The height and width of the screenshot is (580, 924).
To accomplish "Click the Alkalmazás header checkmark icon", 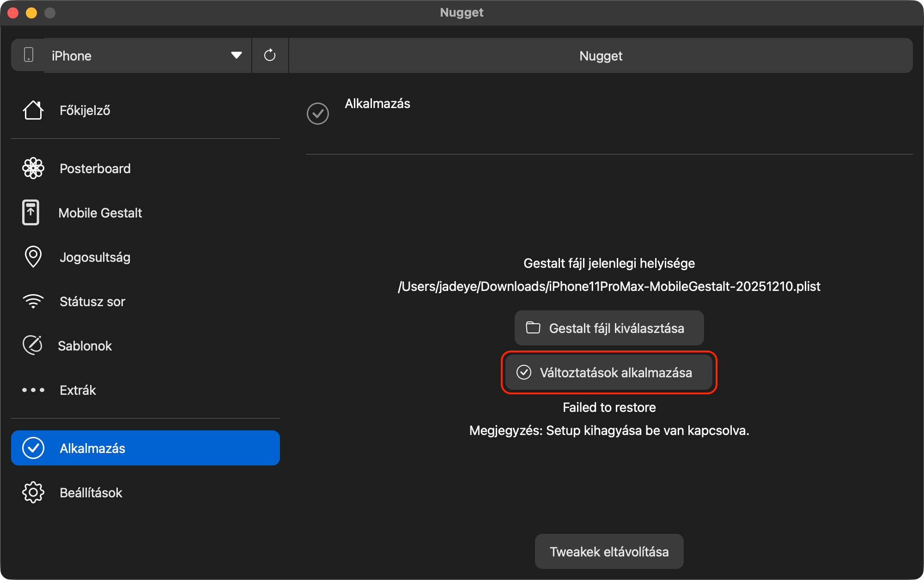I will [x=318, y=114].
